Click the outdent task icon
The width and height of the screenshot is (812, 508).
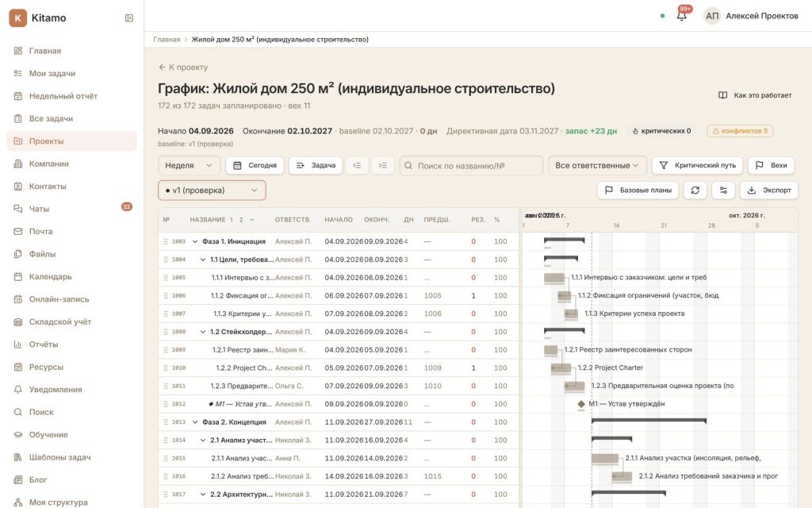[x=357, y=165]
